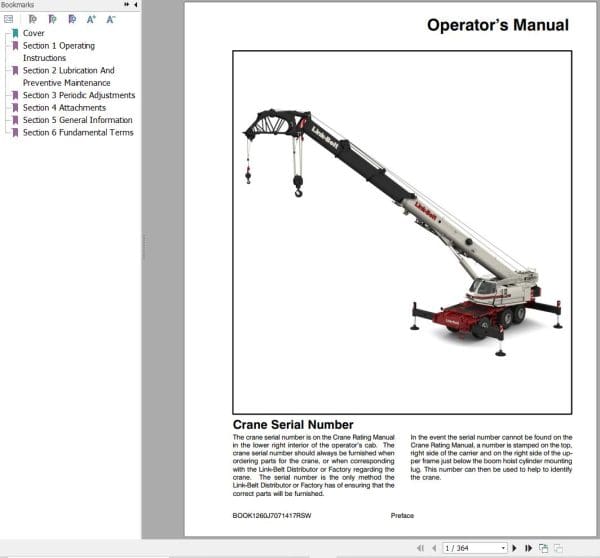600x558 pixels.
Task: Open the Cover bookmark
Action: pos(34,33)
